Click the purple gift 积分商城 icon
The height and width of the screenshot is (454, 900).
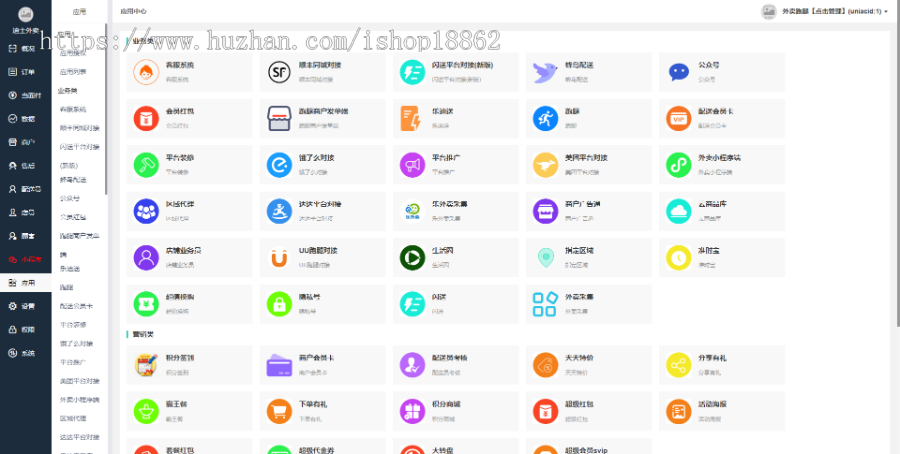(x=412, y=411)
